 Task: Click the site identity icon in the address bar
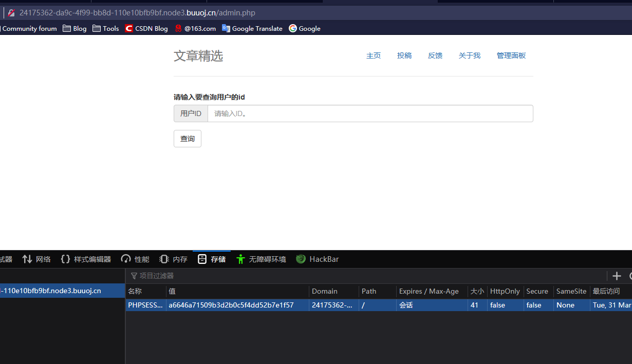11,12
